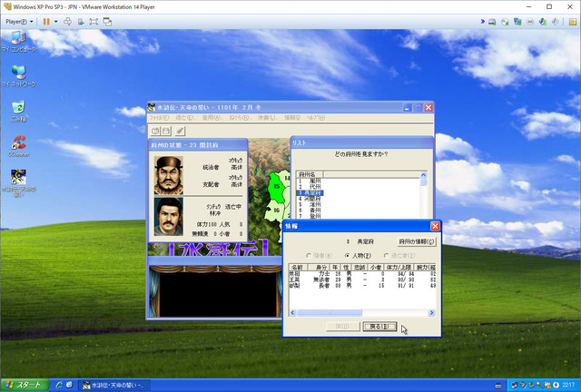Viewport: 581px width, 392px height.
Task: Pause the virtual machine with the orange pause icon
Action: (x=46, y=22)
